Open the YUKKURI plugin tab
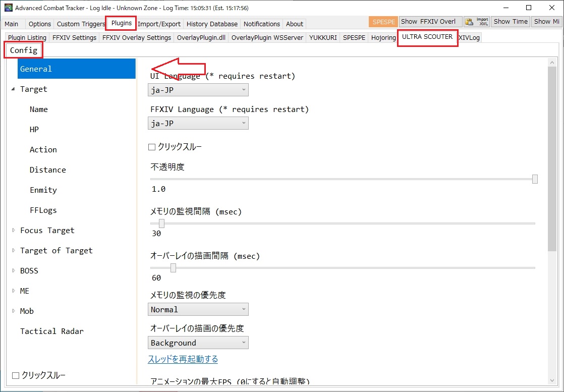Viewport: 564px width, 392px height. click(323, 38)
